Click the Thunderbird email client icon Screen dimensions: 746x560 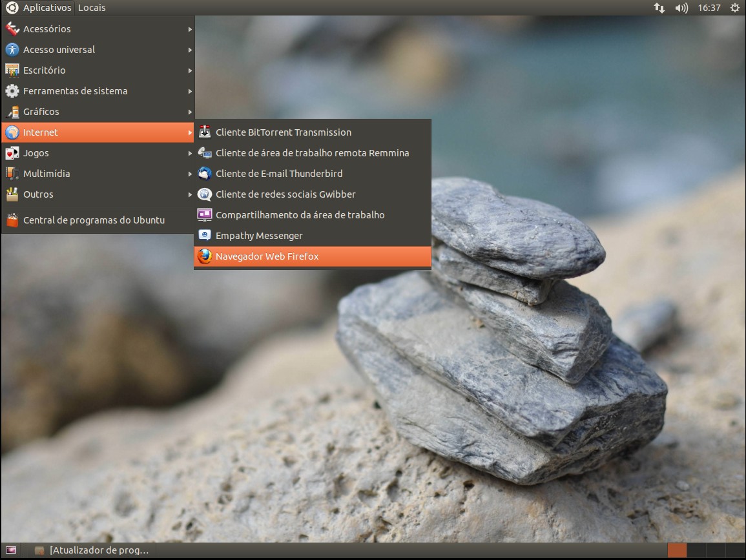205,174
